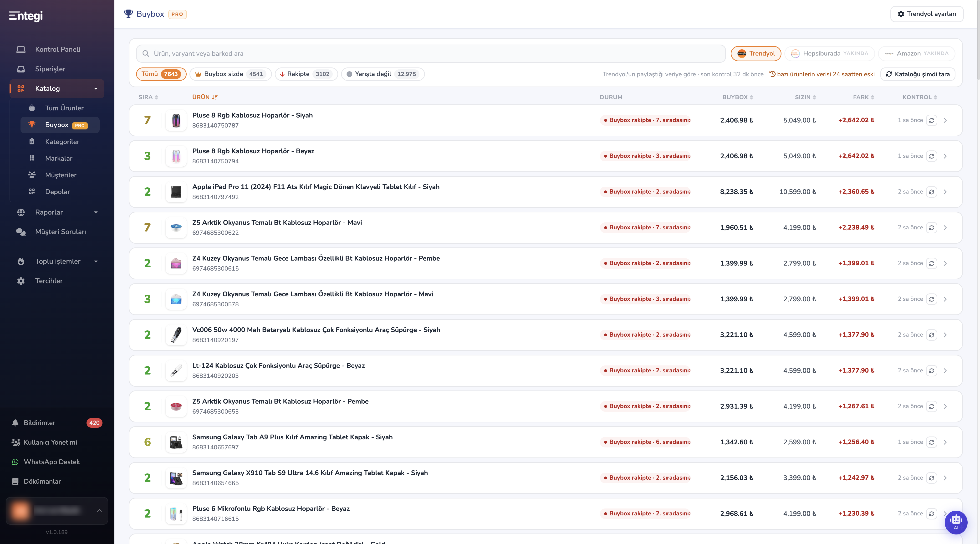
Task: Click the Buybox trophy icon in sidebar
Action: (x=32, y=124)
